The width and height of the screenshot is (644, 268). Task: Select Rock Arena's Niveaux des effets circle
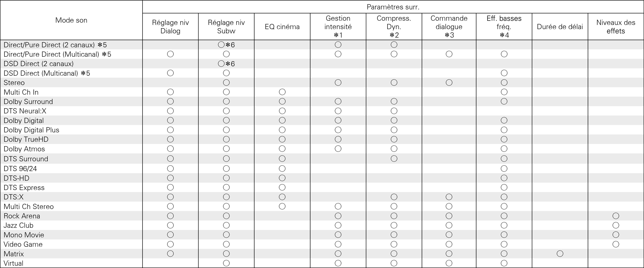click(616, 216)
